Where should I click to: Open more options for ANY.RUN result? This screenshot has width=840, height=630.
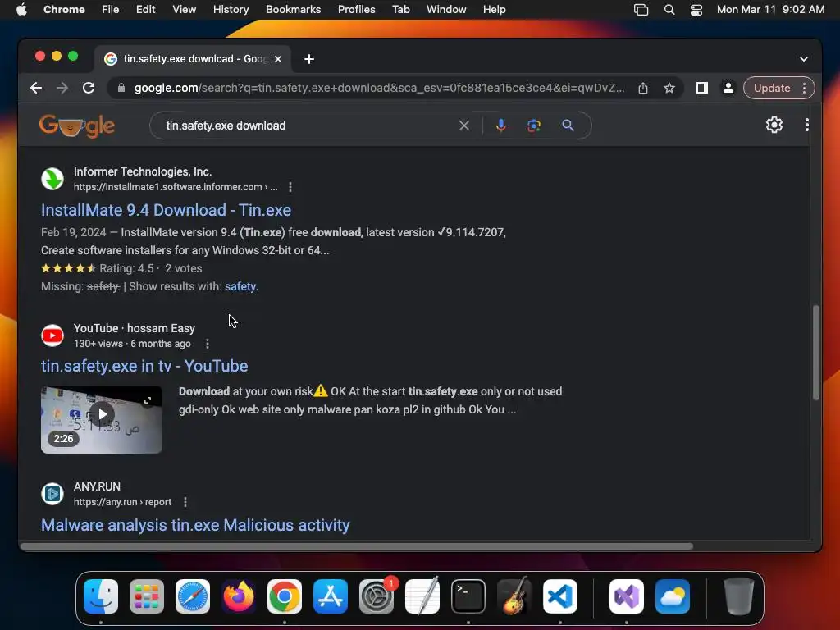point(185,502)
